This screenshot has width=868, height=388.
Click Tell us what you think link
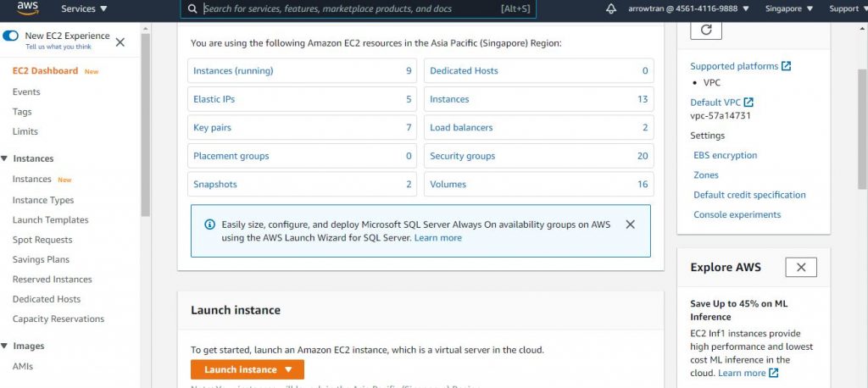coord(58,47)
